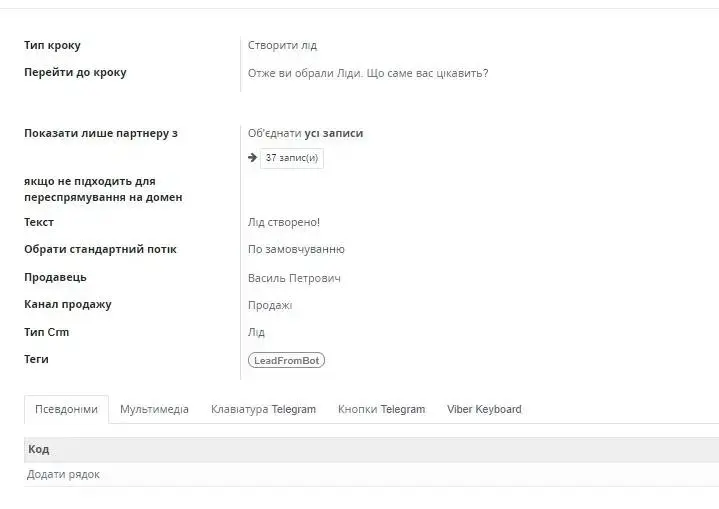Sort by the Код column header
The width and height of the screenshot is (719, 509).
39,449
